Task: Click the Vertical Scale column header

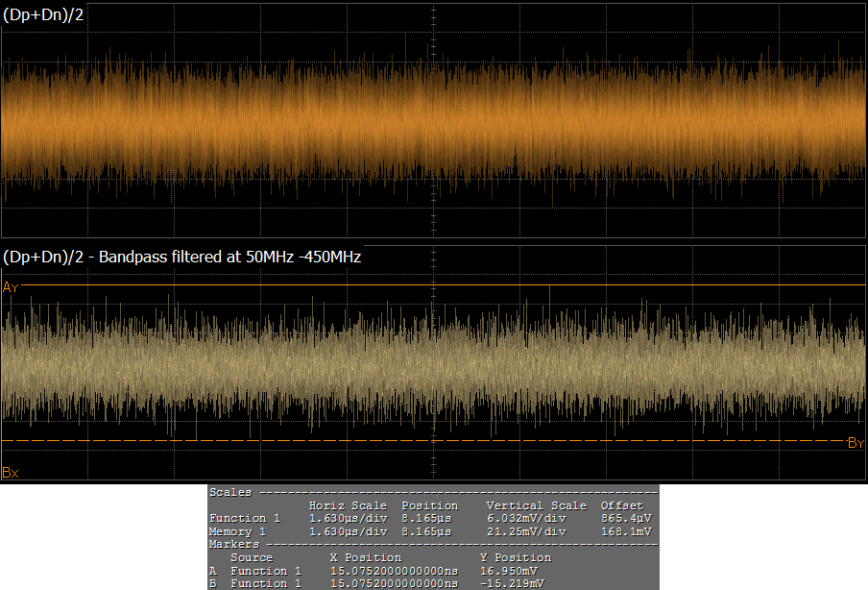Action: [536, 505]
